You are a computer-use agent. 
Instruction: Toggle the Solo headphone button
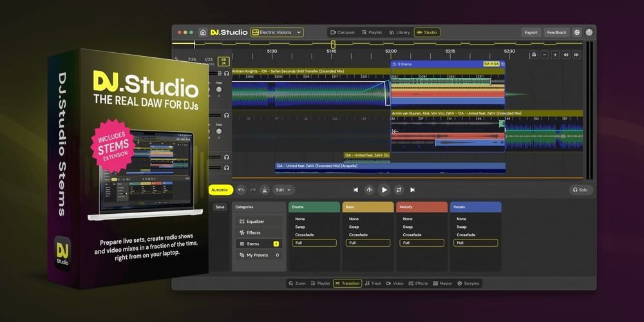click(580, 190)
